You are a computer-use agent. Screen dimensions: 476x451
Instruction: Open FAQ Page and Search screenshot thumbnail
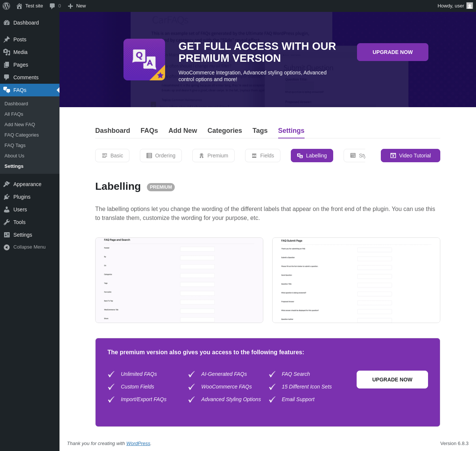click(179, 280)
